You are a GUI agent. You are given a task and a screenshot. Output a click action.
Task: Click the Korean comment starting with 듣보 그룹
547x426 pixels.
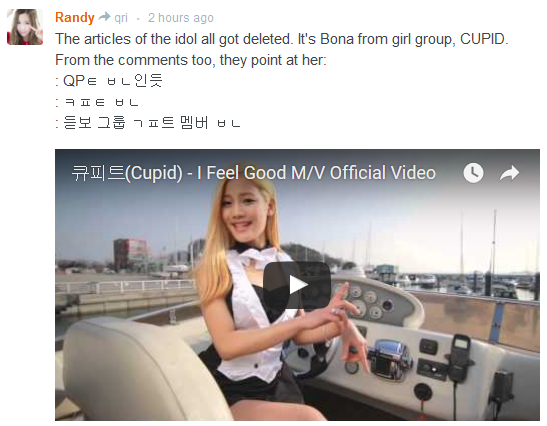148,123
